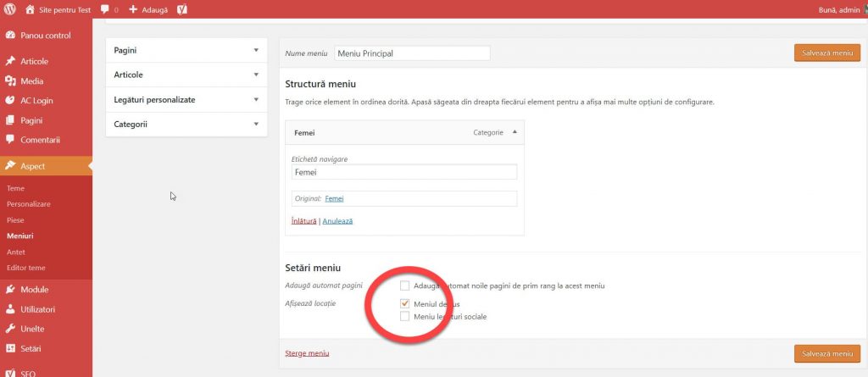Click the Adaugă plus icon

(x=133, y=9)
